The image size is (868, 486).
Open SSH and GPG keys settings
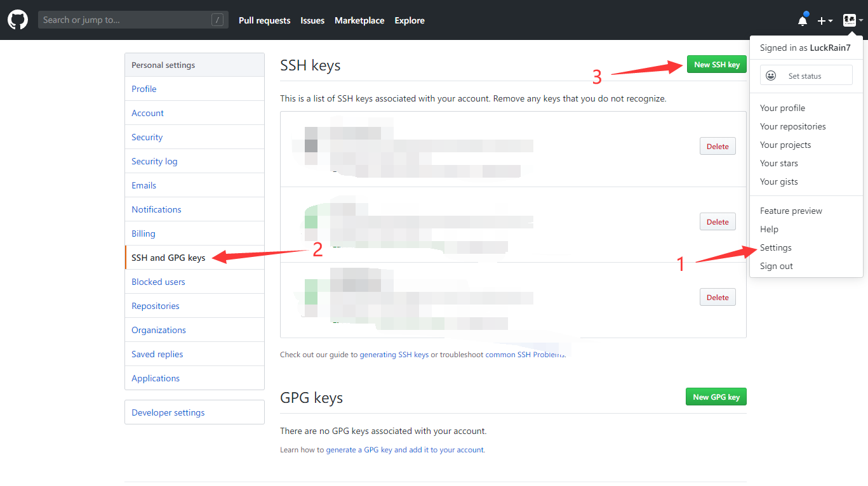(x=168, y=257)
